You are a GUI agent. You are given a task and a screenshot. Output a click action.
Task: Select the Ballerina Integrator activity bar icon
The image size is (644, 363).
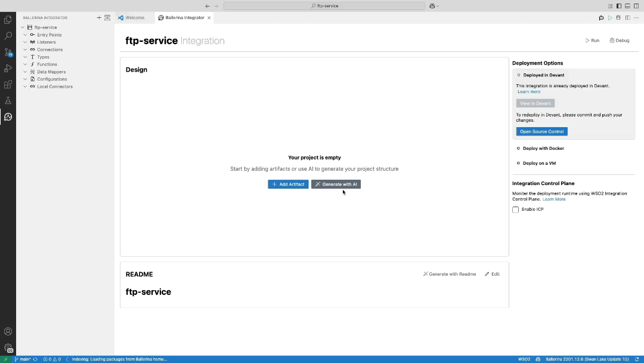(8, 117)
